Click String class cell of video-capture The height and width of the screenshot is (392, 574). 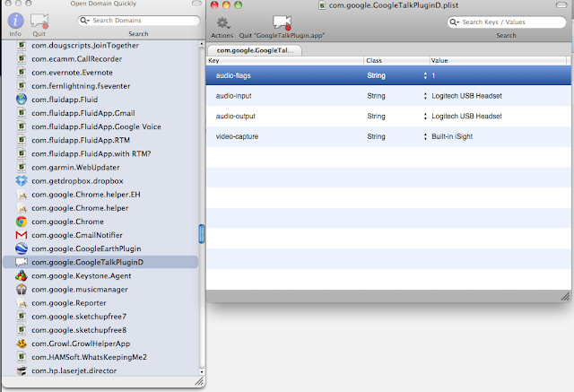pos(377,136)
